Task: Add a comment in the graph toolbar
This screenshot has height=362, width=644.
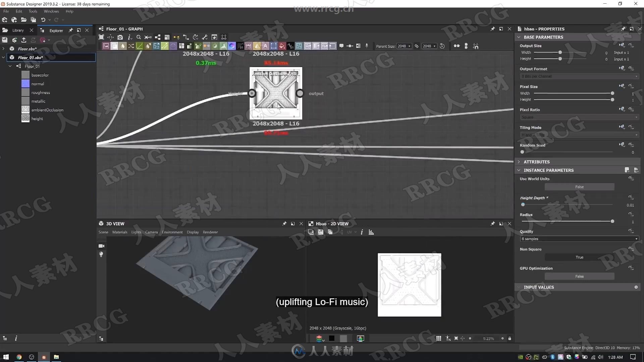Action: coord(341,46)
